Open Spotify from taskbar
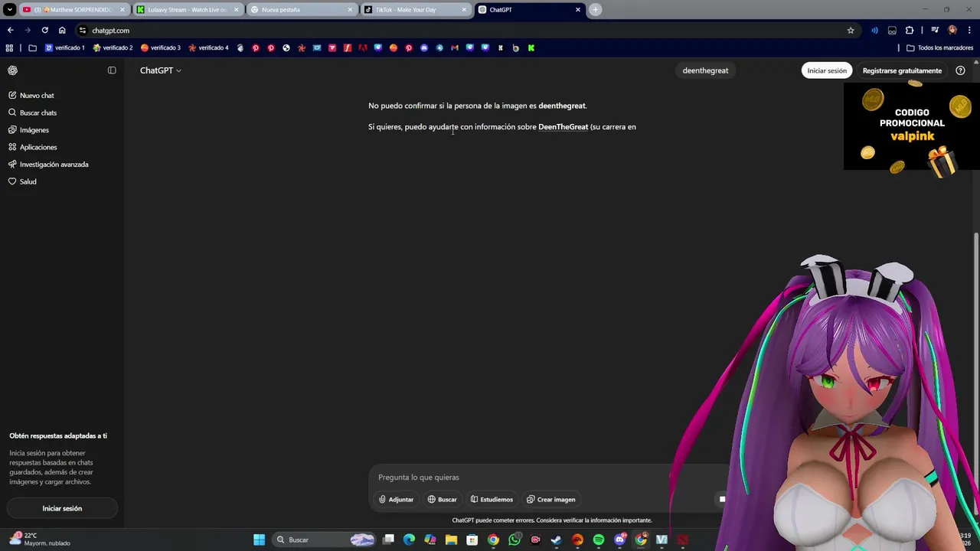Viewport: 980px width, 551px height. pos(599,540)
